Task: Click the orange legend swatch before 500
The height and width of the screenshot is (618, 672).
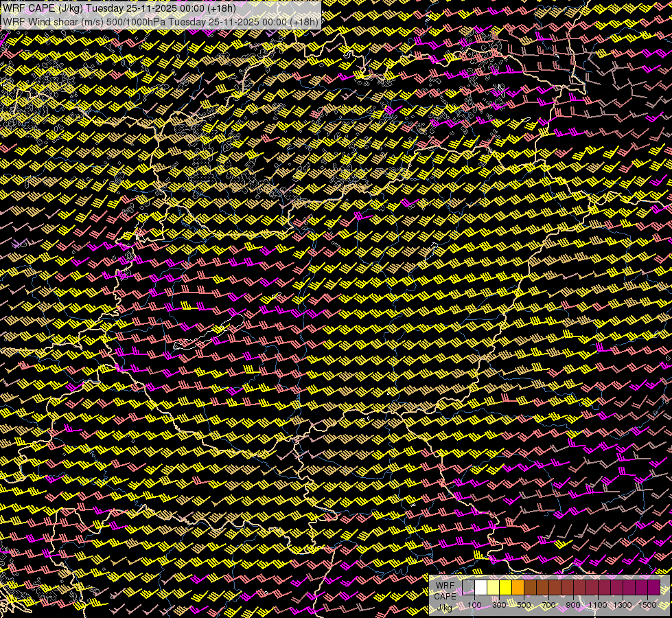Action: point(518,588)
